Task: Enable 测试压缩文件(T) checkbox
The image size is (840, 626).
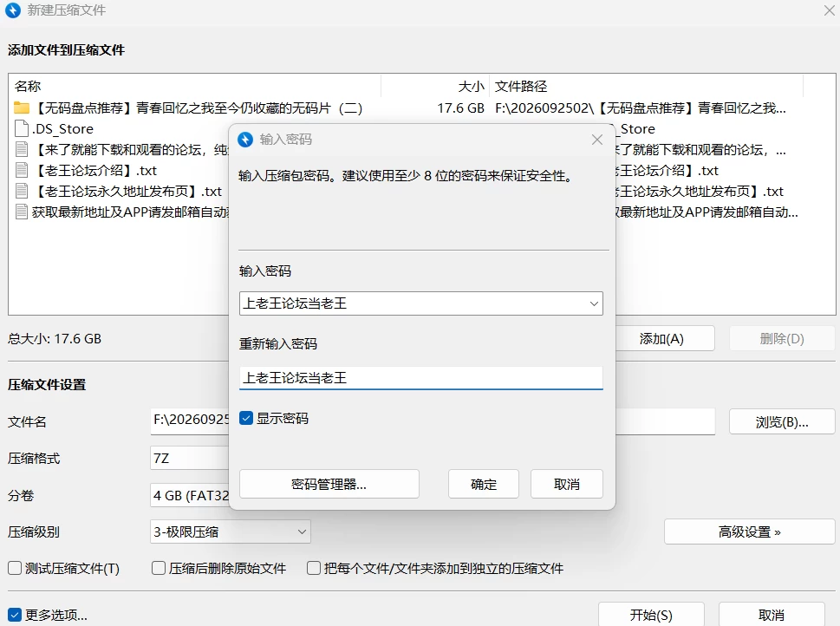Action: (x=15, y=568)
